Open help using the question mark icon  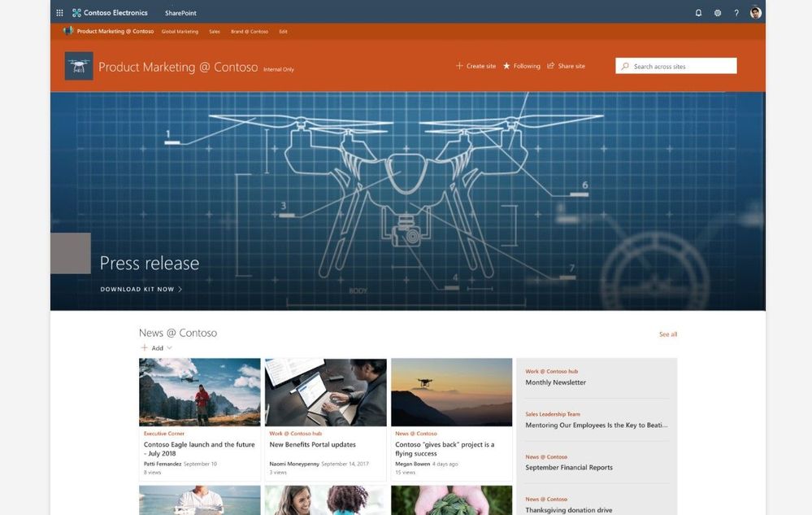point(736,11)
